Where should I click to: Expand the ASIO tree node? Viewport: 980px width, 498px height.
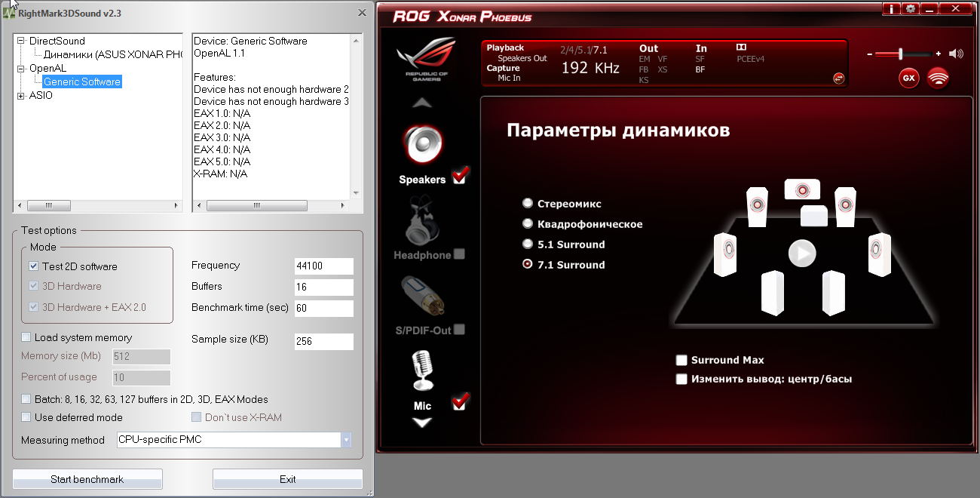pyautogui.click(x=20, y=95)
